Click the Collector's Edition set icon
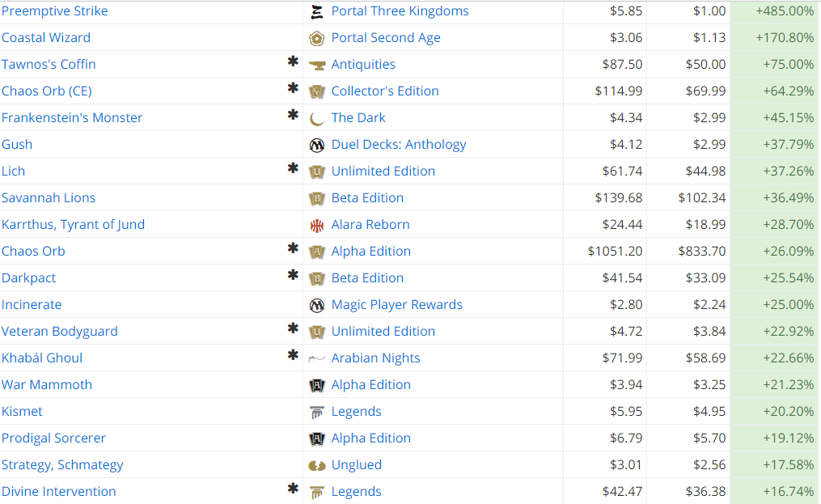 [x=317, y=91]
